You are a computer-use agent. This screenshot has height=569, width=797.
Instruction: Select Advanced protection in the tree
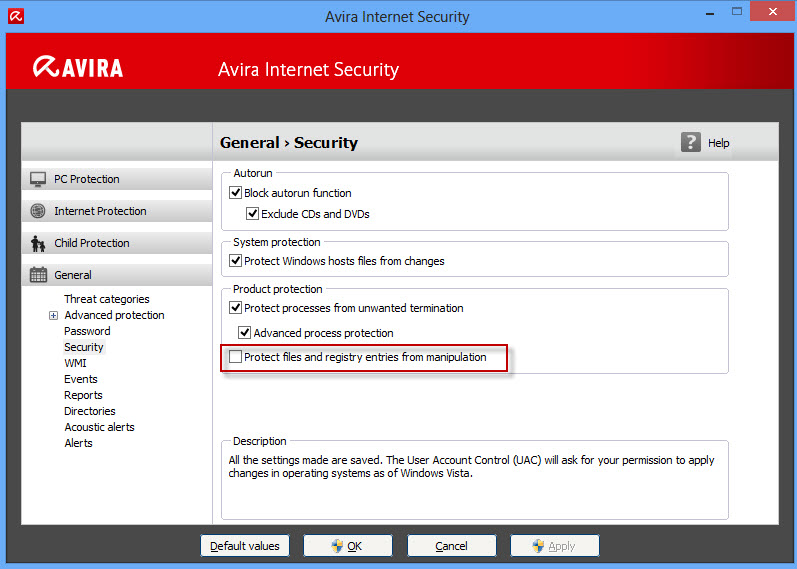114,315
